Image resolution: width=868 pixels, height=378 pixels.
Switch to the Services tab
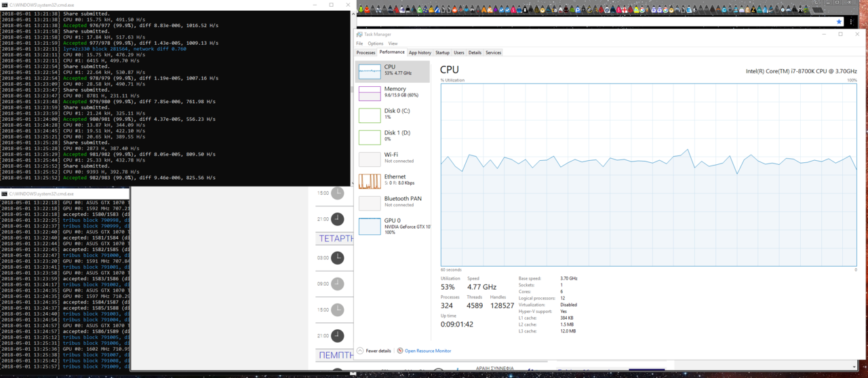[493, 52]
